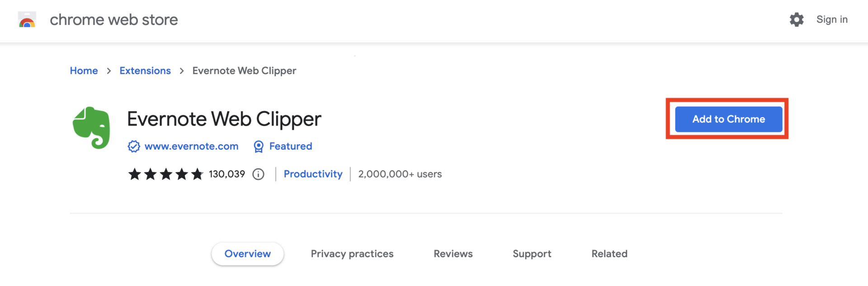
Task: Click the 130,039 ratings count
Action: pos(227,174)
